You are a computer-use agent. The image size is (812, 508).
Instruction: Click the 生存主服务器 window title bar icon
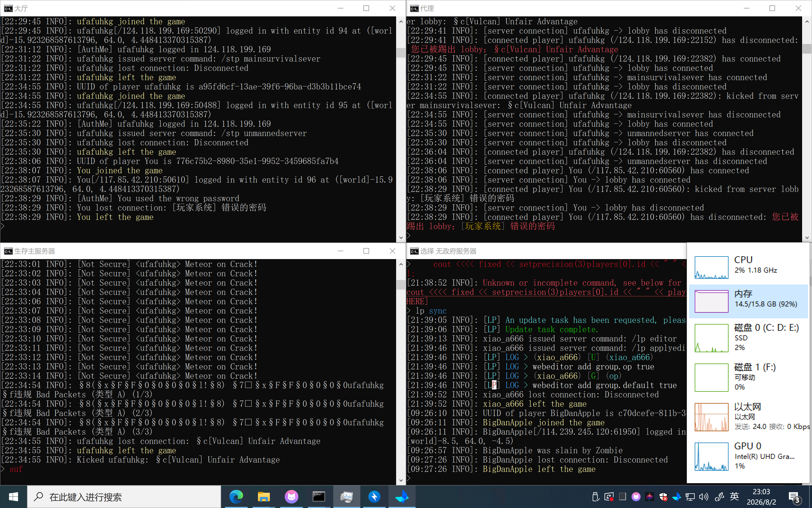8,251
